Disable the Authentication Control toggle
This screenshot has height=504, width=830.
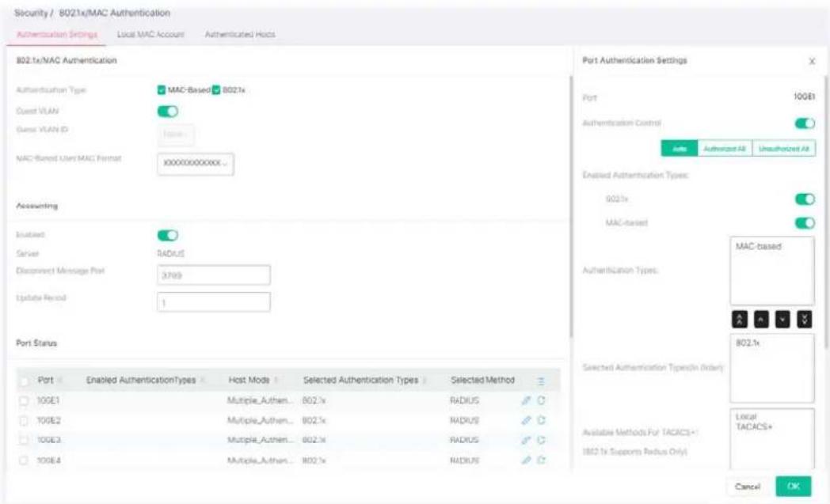point(805,123)
